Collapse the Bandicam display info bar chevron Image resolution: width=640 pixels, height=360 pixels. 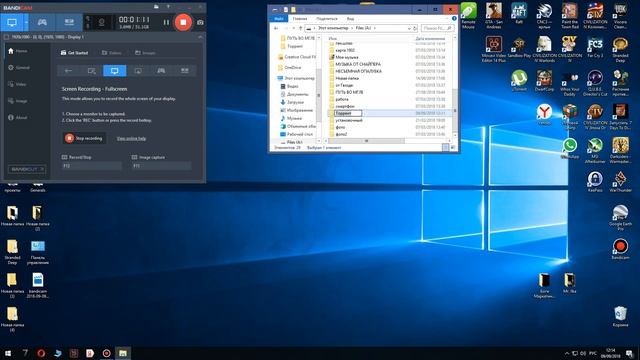pos(200,37)
